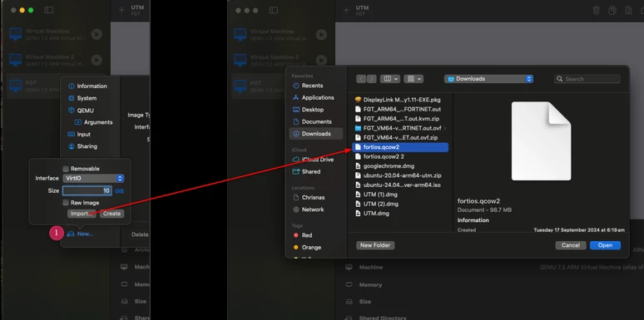This screenshot has height=320, width=644.
Task: Click plus icon in left UTM window
Action: click(121, 10)
